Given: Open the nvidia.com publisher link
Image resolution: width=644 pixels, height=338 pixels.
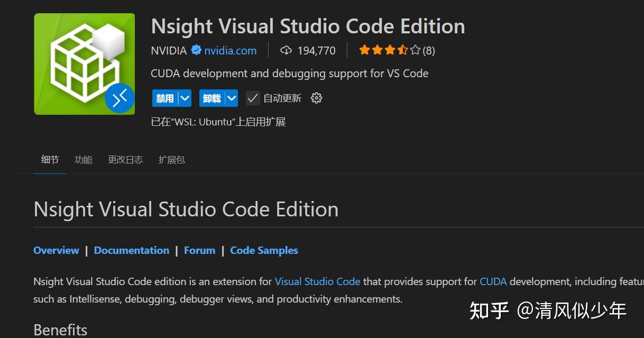Looking at the screenshot, I should pos(230,50).
